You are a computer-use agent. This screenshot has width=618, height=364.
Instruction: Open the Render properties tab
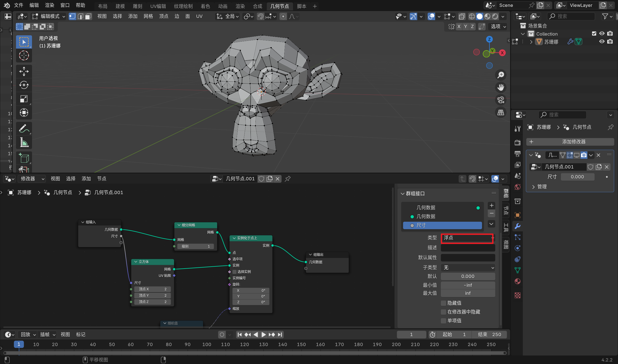[x=518, y=142]
